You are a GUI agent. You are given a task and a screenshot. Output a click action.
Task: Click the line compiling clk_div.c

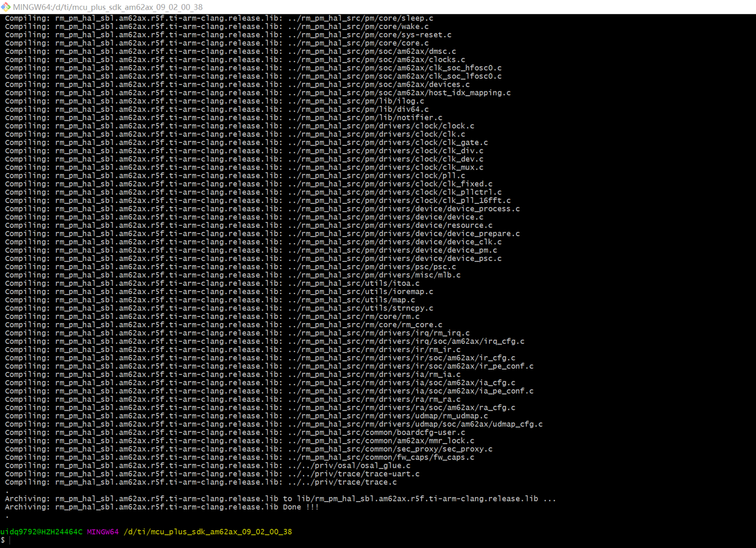(x=244, y=151)
